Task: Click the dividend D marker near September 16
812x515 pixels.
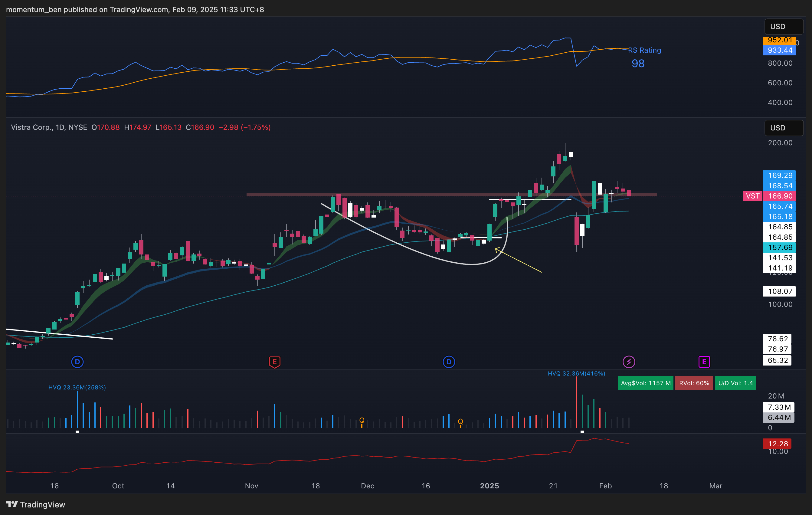Action: coord(77,362)
